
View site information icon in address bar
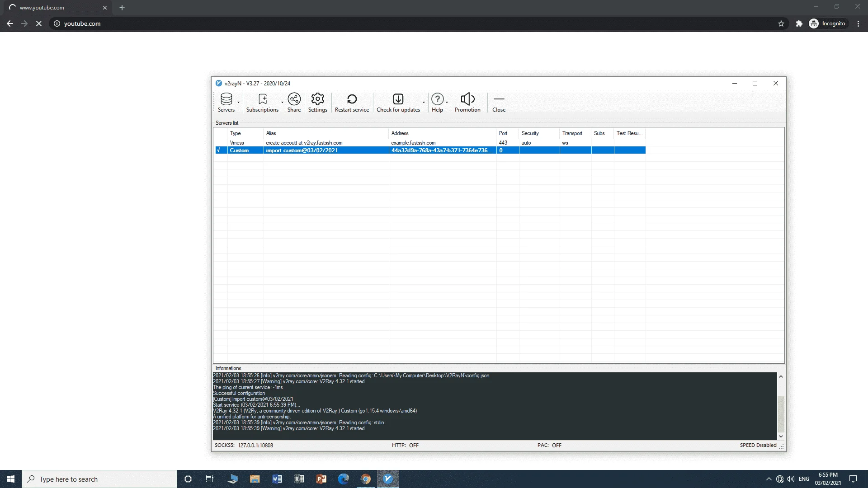pyautogui.click(x=57, y=23)
